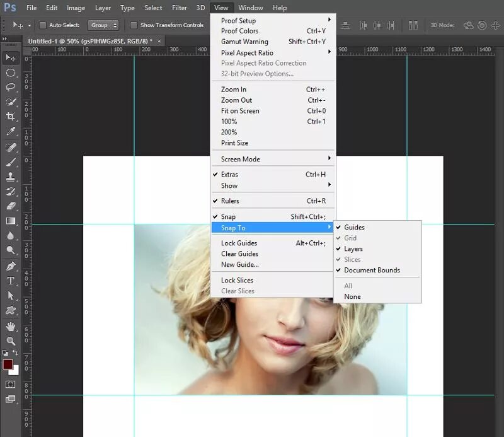This screenshot has width=504, height=437.
Task: Click the Photoshop Ps logo
Action: pyautogui.click(x=10, y=7)
